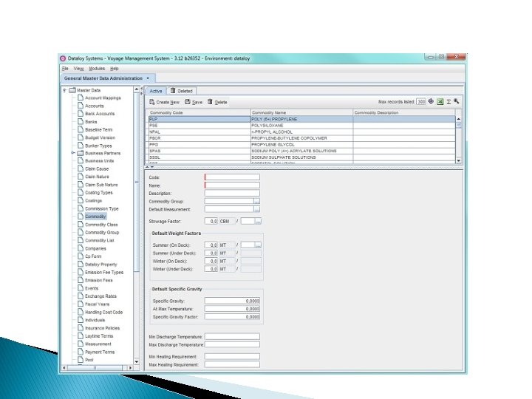Image resolution: width=532 pixels, height=399 pixels.
Task: Open the Stowage Factor unit lookup
Action: (258, 221)
